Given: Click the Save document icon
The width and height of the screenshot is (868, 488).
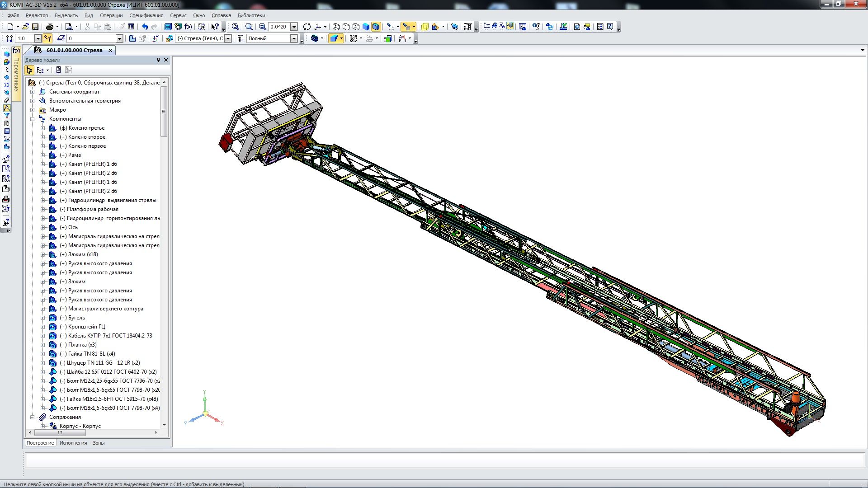Looking at the screenshot, I should 35,27.
